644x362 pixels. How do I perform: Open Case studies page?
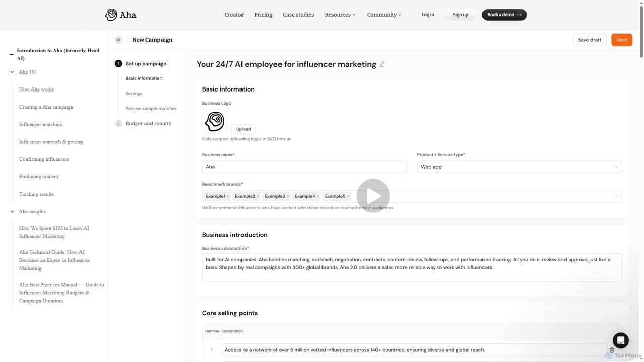(x=298, y=15)
